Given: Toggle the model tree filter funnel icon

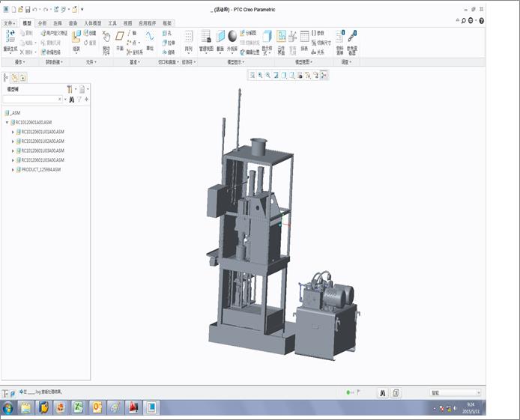Looking at the screenshot, I should [79, 99].
